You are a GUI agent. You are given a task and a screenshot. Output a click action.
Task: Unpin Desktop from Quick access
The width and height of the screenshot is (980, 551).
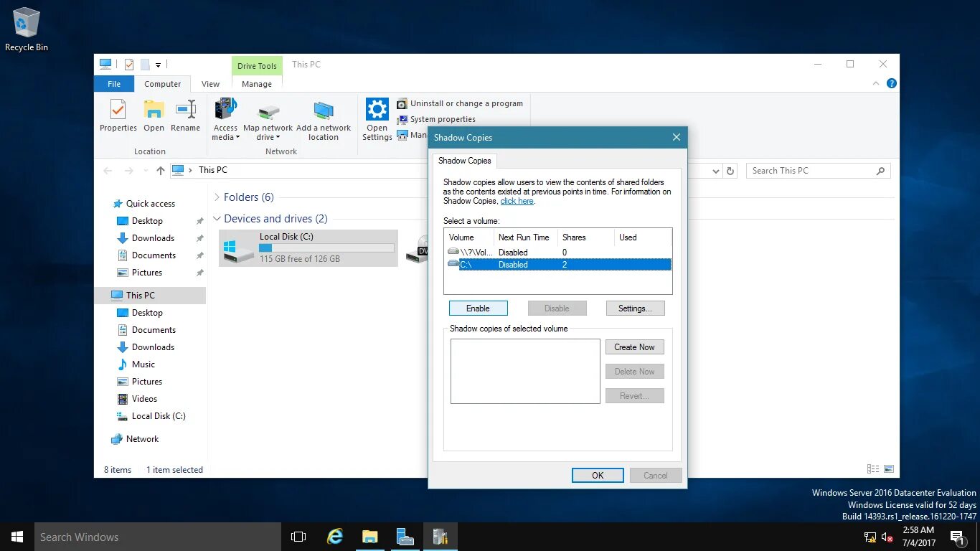200,221
